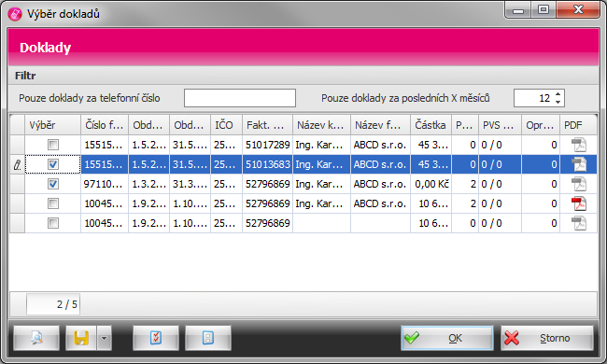The width and height of the screenshot is (607, 364).
Task: Cancel with the Storno button
Action: [547, 338]
